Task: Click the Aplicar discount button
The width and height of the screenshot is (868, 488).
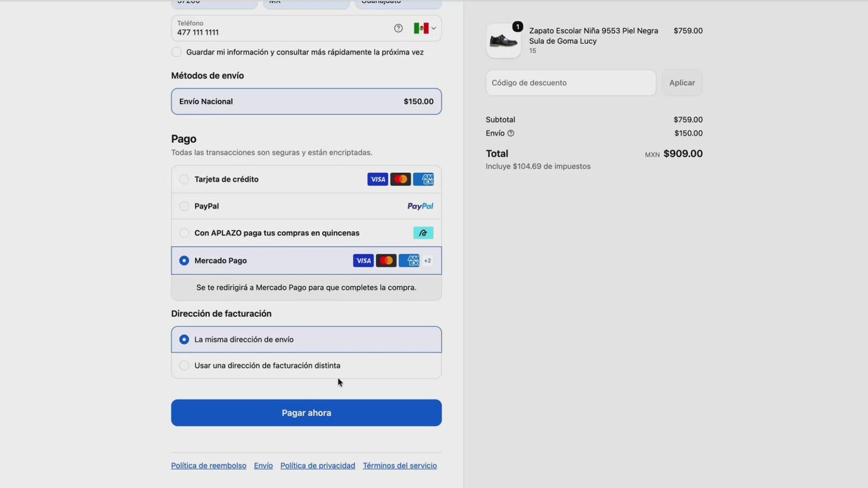Action: click(682, 83)
